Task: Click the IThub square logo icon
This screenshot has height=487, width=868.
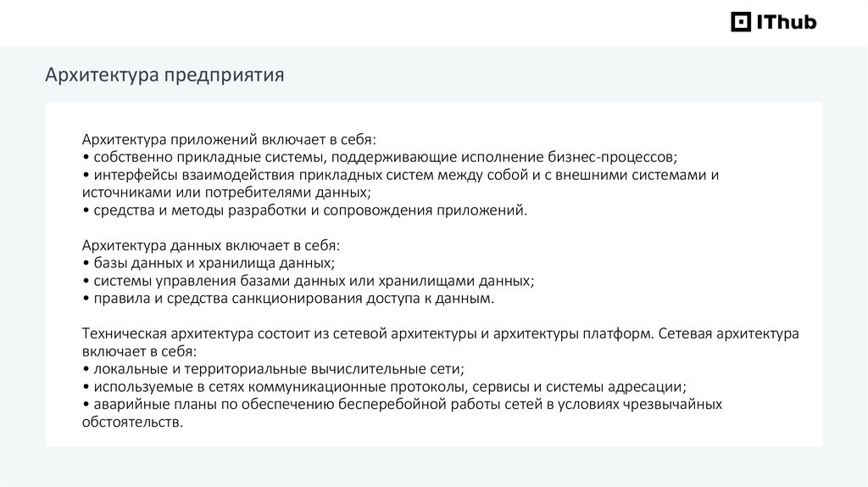Action: tap(741, 22)
